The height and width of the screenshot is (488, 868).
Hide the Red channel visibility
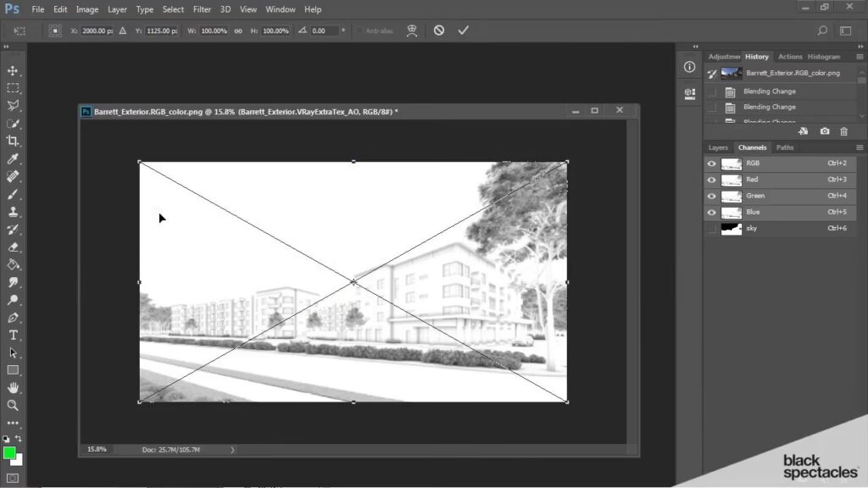pos(711,180)
